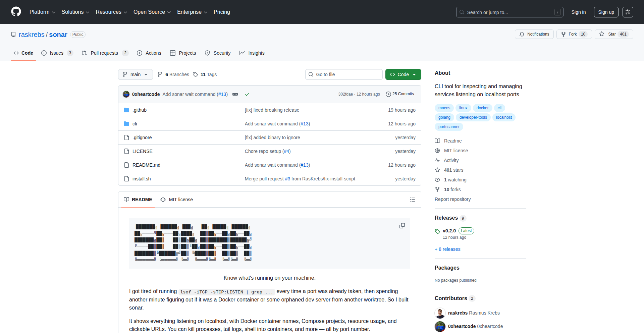Click the Search or jump to field

click(509, 12)
